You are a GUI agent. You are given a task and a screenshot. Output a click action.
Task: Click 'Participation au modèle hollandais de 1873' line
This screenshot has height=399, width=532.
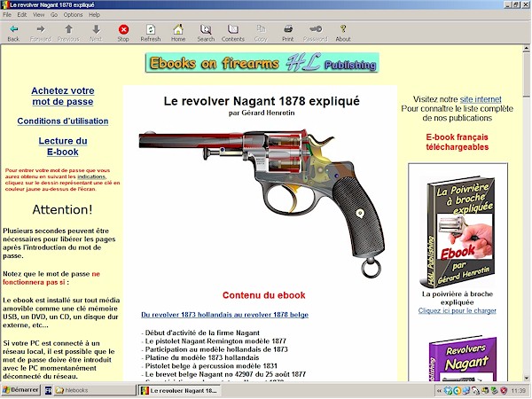point(215,349)
